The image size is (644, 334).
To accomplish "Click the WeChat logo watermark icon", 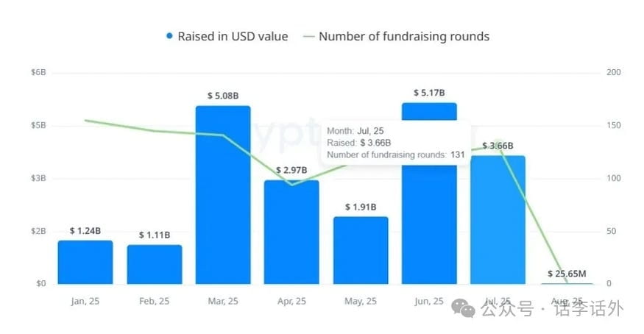I will [x=463, y=308].
